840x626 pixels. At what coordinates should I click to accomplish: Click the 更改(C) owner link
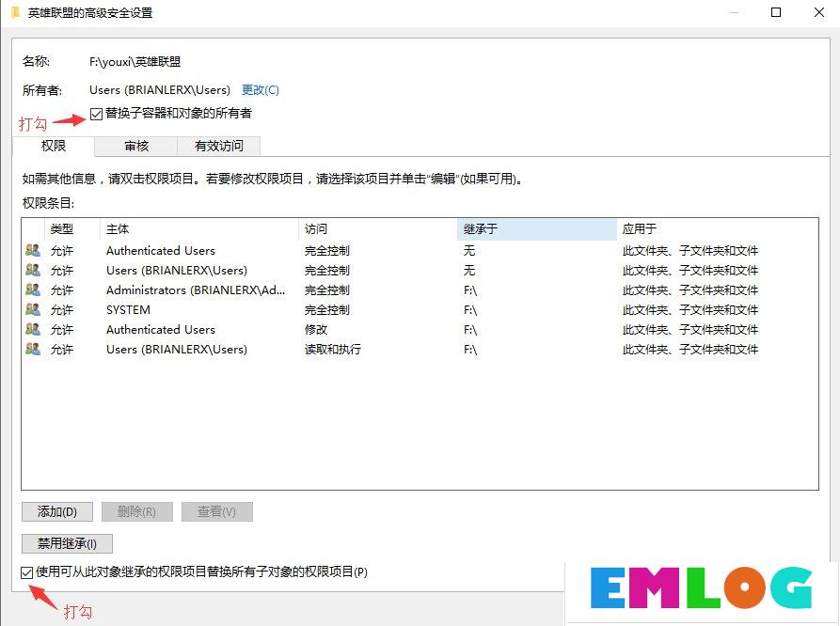click(261, 90)
